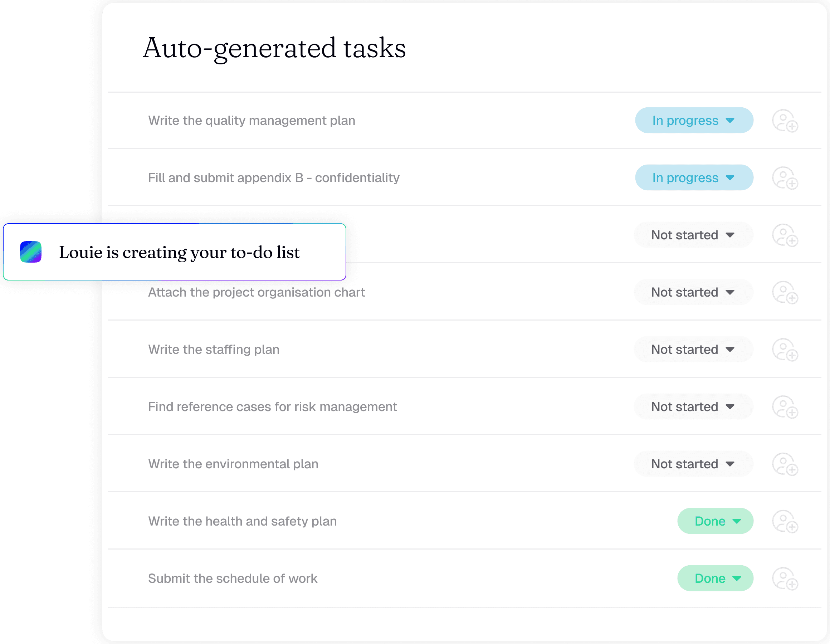This screenshot has width=830, height=644.
Task: Assign user to quality management plan task
Action: (x=785, y=121)
